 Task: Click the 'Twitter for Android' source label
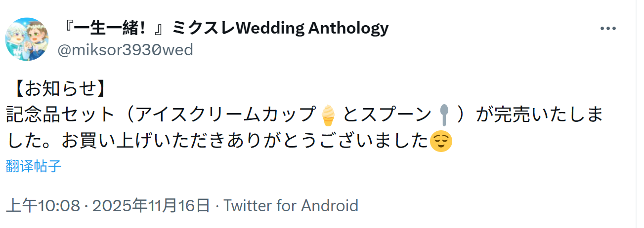[x=291, y=205]
